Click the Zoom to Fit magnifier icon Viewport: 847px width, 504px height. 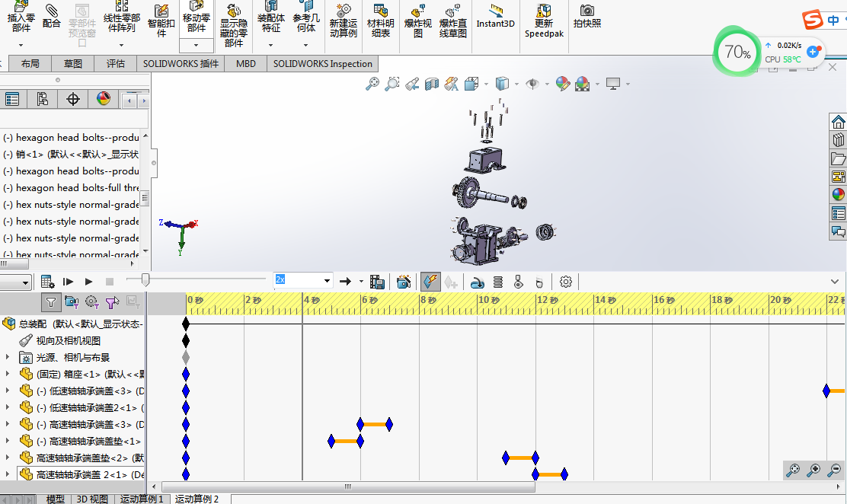coord(372,84)
